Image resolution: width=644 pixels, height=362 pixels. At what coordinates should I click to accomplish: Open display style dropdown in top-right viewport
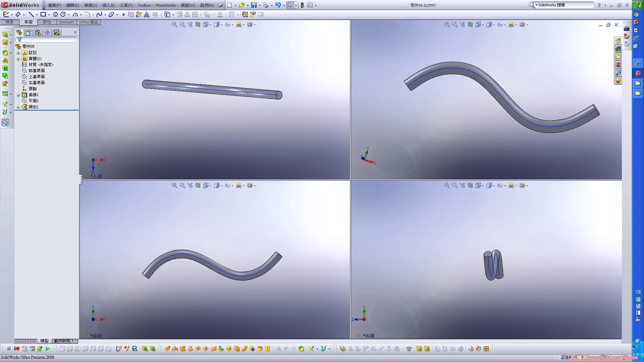[494, 25]
